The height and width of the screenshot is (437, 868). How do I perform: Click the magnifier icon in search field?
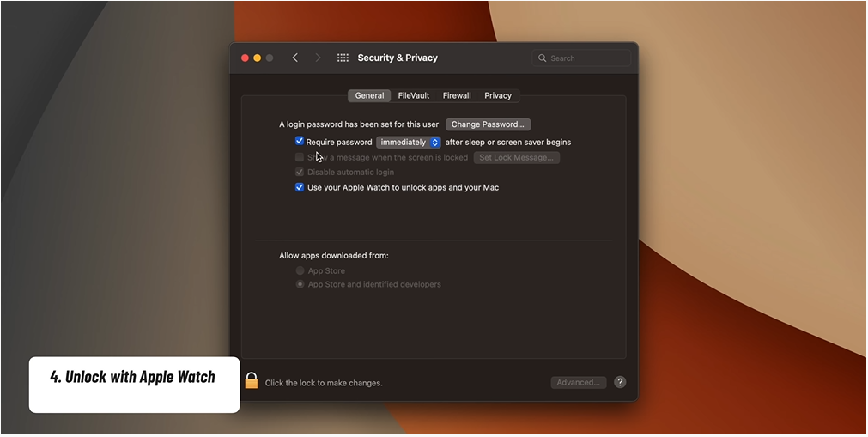click(542, 58)
